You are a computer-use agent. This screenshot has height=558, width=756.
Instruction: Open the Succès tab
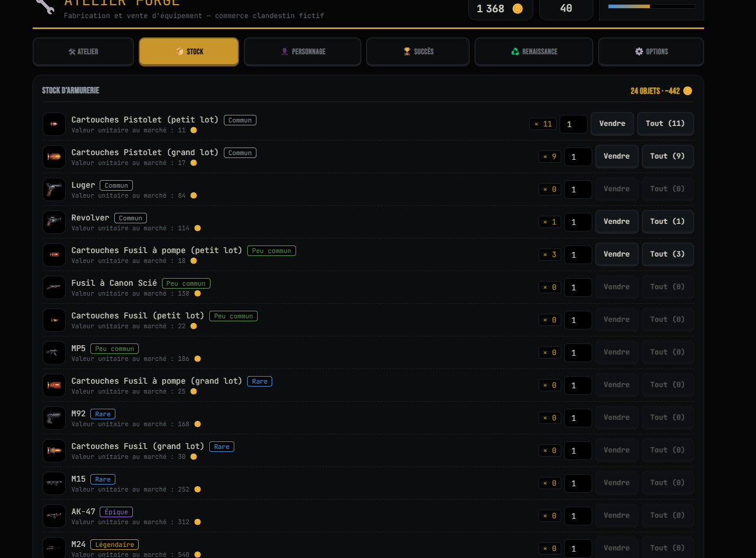pyautogui.click(x=418, y=52)
